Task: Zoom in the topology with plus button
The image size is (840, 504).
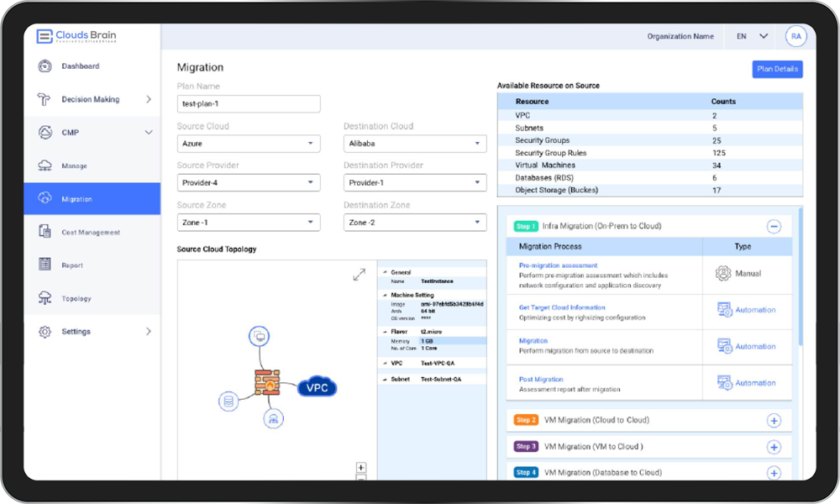Action: [361, 468]
